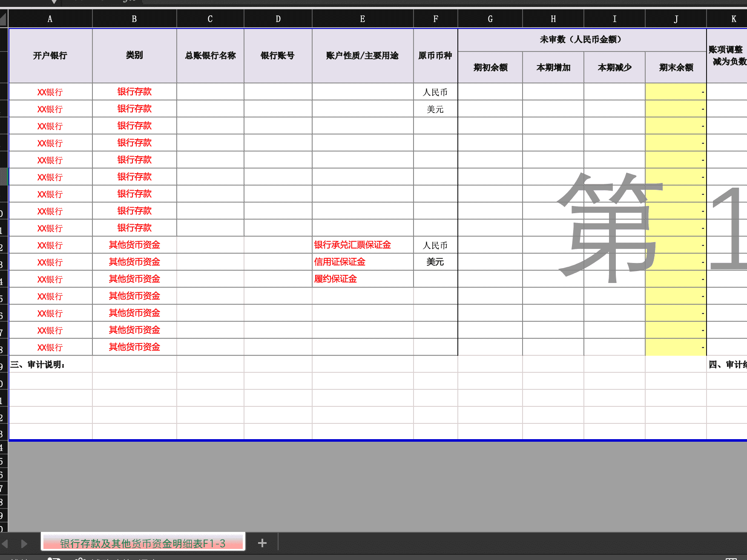The image size is (747, 560).
Task: Click the 银行承兑汇票保证金 cell
Action: pyautogui.click(x=353, y=245)
